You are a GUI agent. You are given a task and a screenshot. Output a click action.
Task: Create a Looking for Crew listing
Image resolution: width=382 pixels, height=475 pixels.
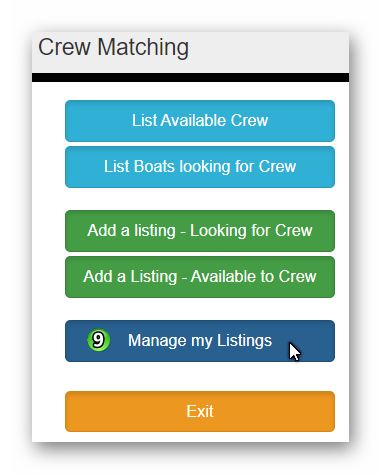(x=200, y=231)
